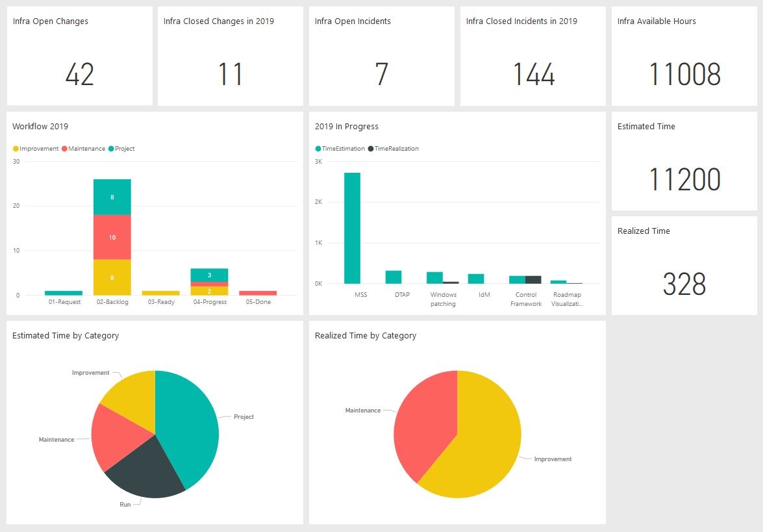
Task: Click the yellow Improvement segment in 04-Progress
Action: pyautogui.click(x=209, y=291)
